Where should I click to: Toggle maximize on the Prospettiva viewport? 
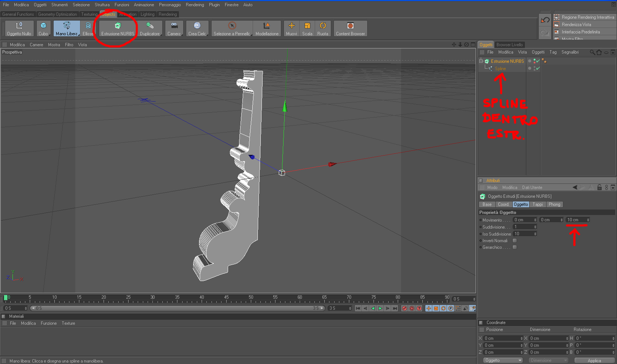click(473, 45)
